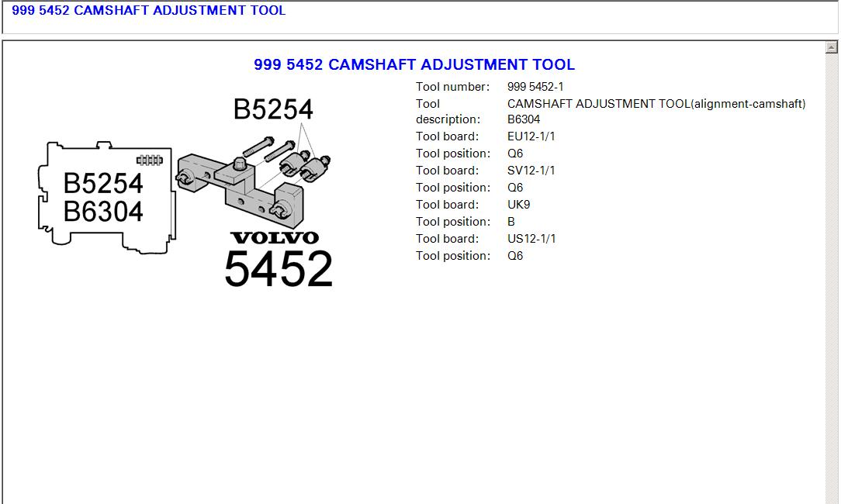
Task: Click the tool board value 'US12-1/1'
Action: (x=531, y=239)
